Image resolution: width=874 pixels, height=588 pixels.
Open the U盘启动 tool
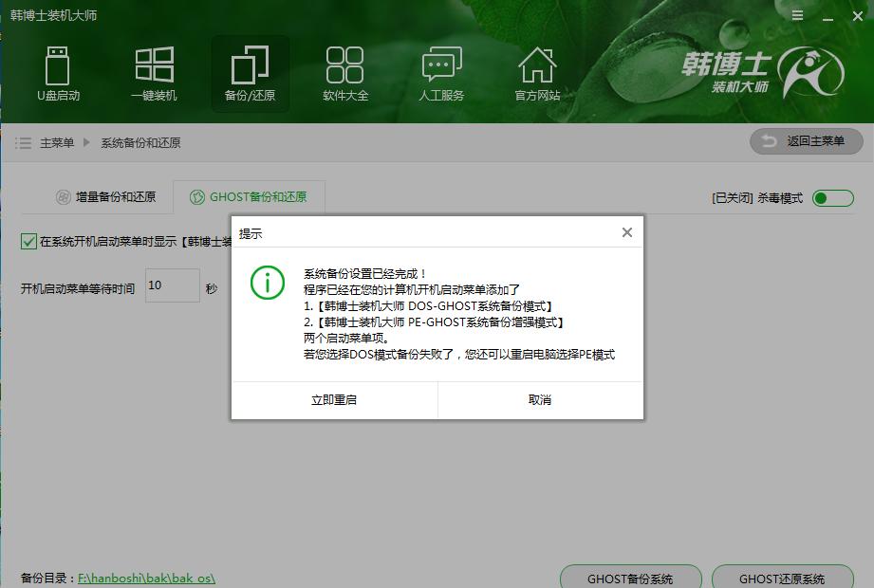tap(58, 74)
